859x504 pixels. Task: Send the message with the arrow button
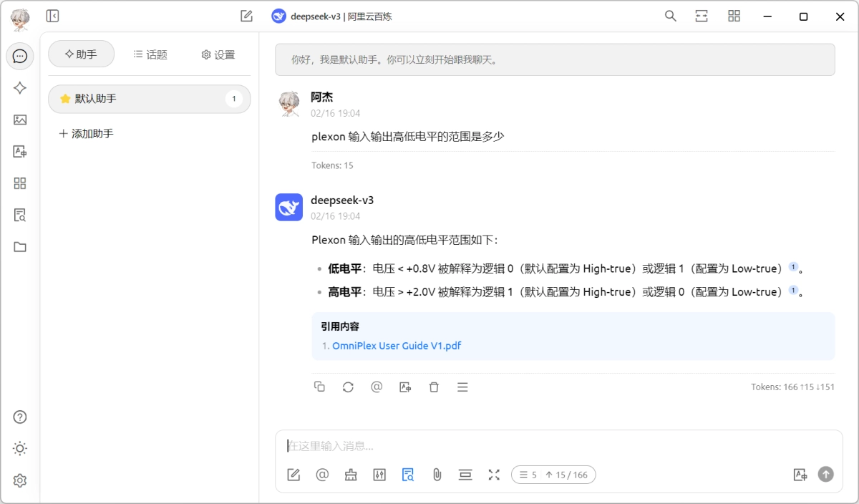pos(826,474)
